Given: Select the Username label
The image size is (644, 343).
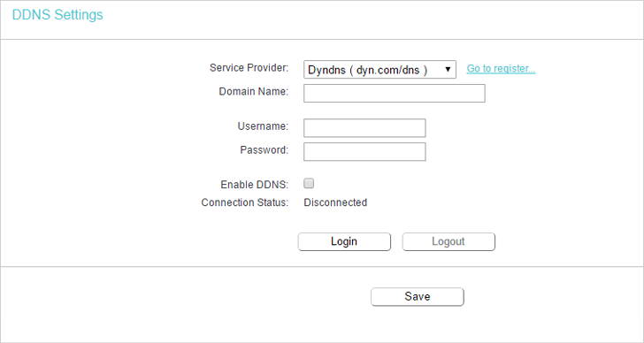Looking at the screenshot, I should coord(263,126).
